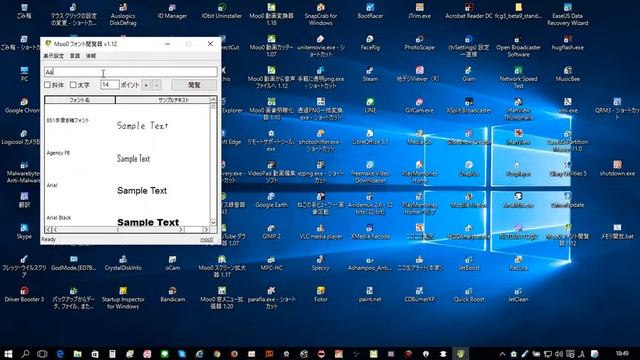The width and height of the screenshot is (640, 360).
Task: Open the Speccy desktop icon
Action: click(x=321, y=263)
